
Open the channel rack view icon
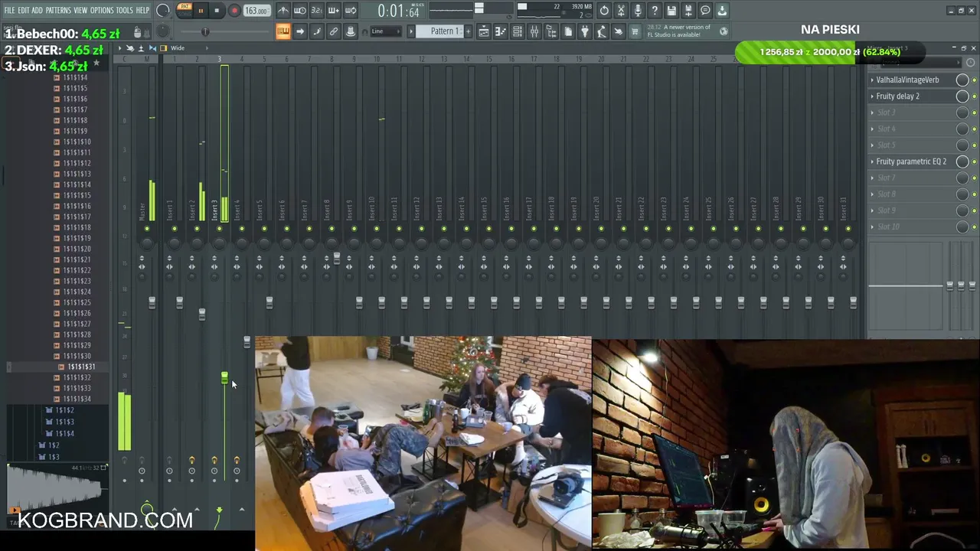point(518,31)
